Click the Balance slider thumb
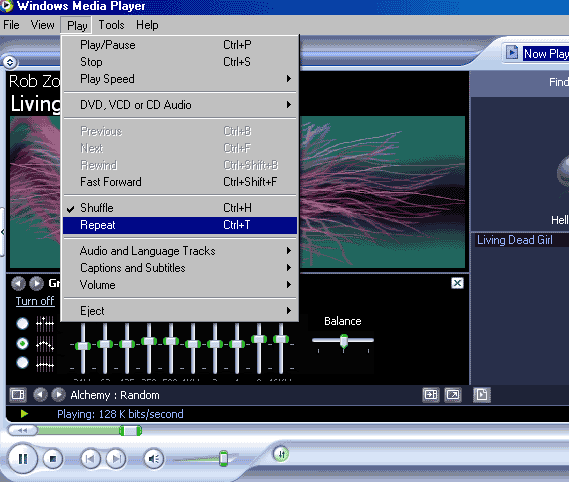The height and width of the screenshot is (482, 569). coord(344,341)
